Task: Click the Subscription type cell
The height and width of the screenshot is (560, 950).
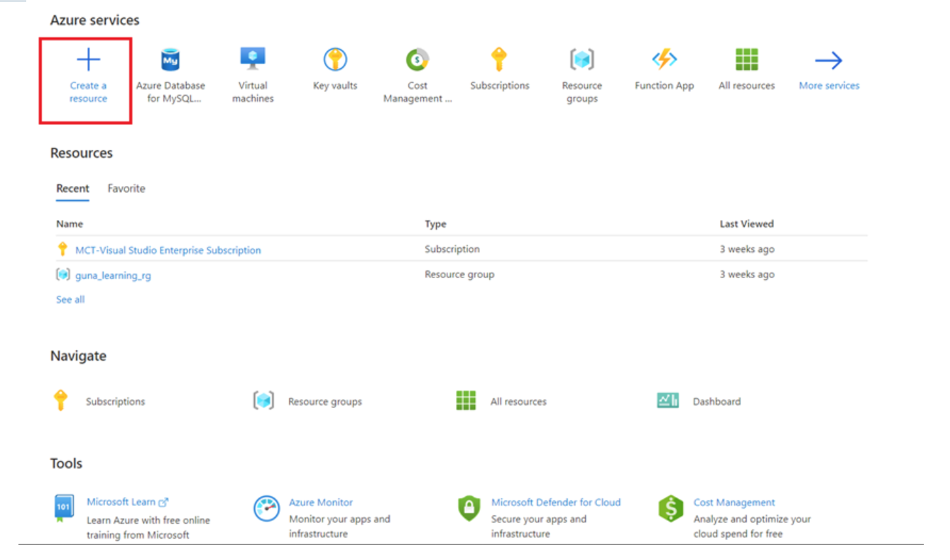Action: 452,249
